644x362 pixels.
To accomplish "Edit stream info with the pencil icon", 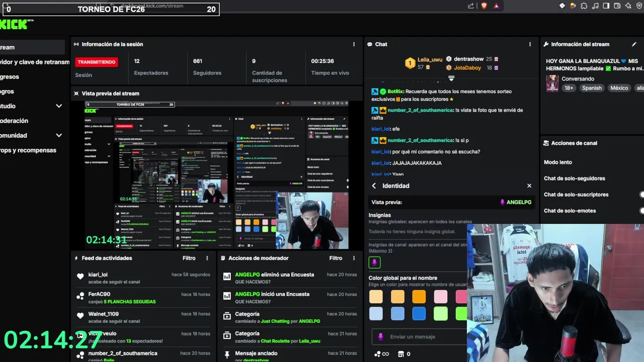I will coord(634,44).
